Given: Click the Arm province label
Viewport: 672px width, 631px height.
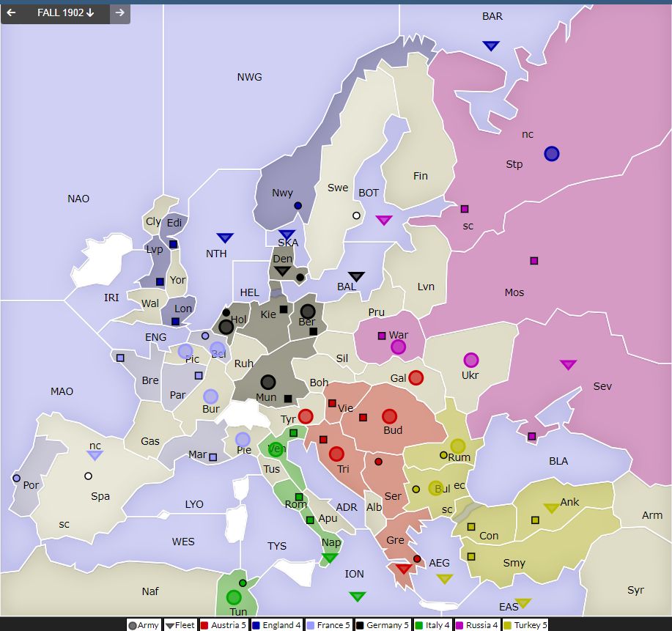Looking at the screenshot, I should pyautogui.click(x=652, y=515).
